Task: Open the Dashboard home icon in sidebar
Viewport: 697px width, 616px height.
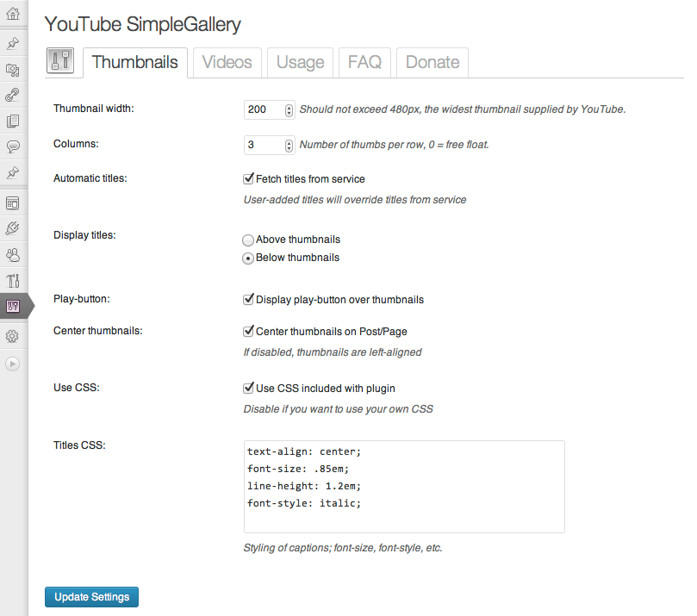Action: click(x=13, y=14)
